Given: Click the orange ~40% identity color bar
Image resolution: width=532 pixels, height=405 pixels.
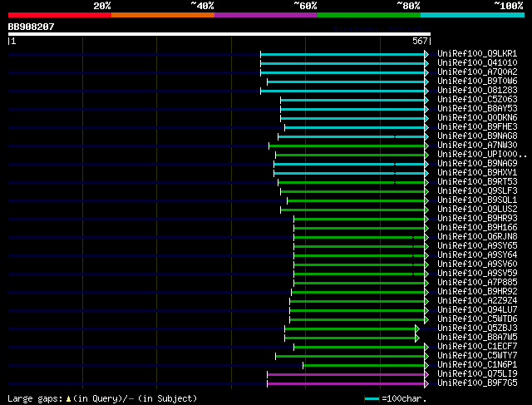Looking at the screenshot, I should 163,15.
